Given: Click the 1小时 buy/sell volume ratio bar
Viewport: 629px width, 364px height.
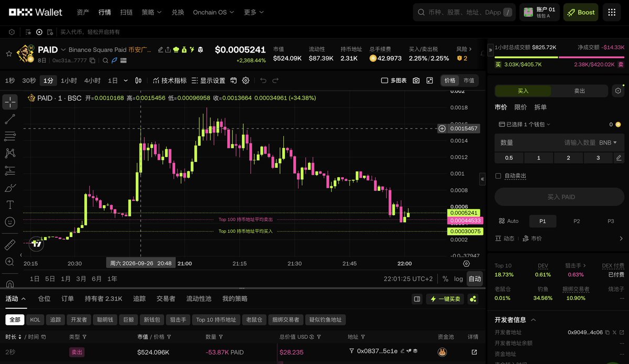Looking at the screenshot, I should click(x=559, y=57).
